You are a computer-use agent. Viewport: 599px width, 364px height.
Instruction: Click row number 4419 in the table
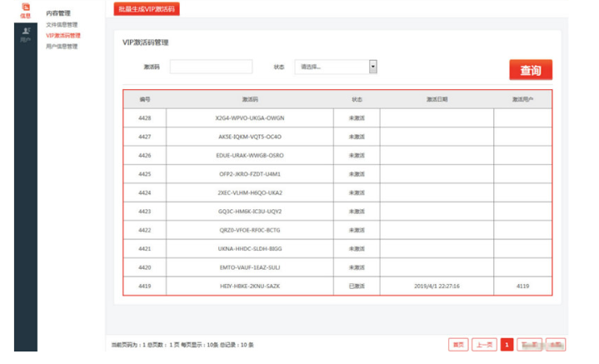(144, 287)
